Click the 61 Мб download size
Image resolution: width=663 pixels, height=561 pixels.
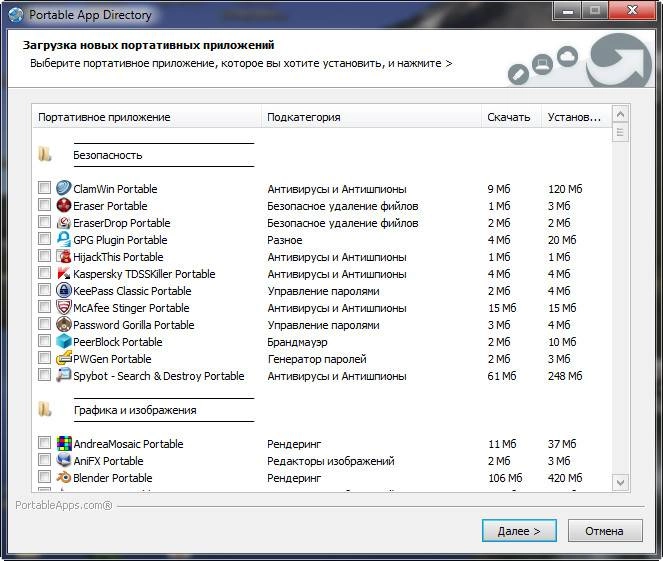[501, 376]
